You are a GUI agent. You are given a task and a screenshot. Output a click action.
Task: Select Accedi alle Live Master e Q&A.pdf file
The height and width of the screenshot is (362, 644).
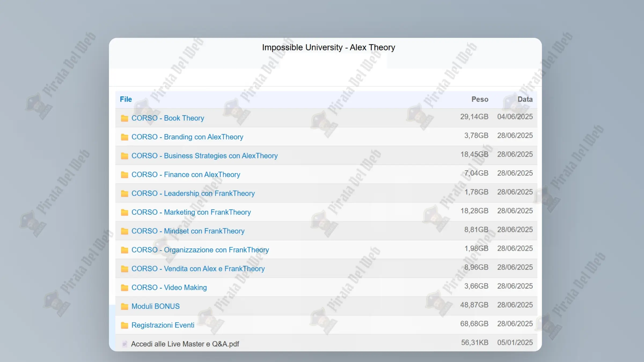pos(185,344)
